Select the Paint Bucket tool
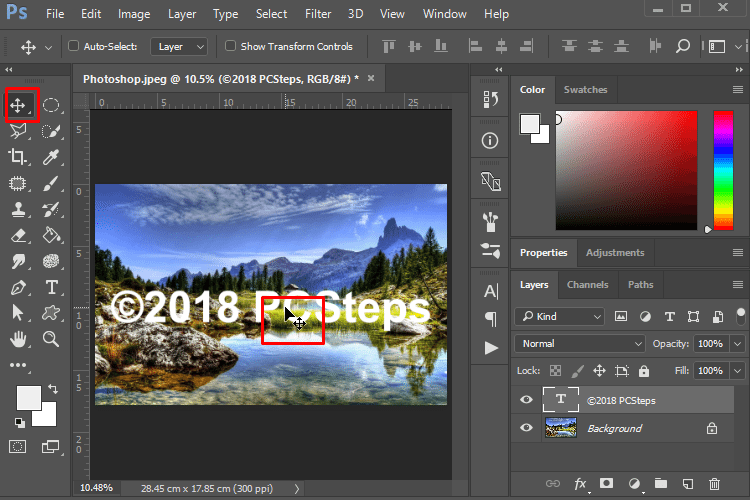The height and width of the screenshot is (500, 750). (x=51, y=235)
